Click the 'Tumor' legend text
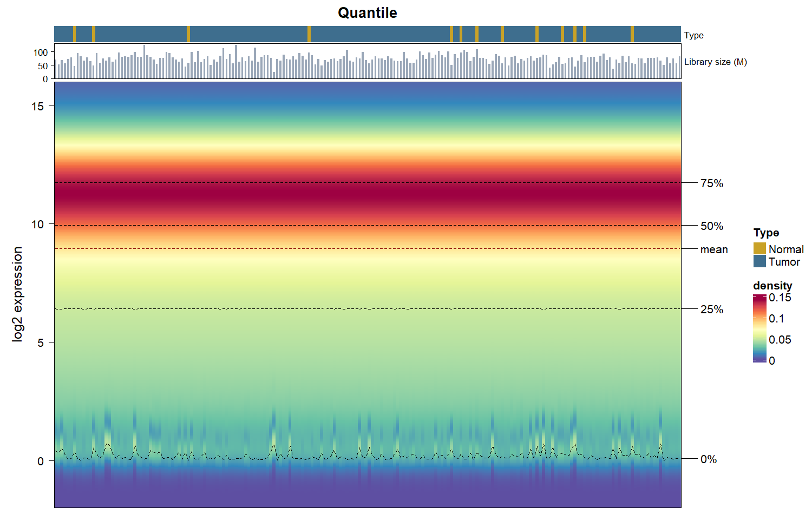 (x=784, y=262)
